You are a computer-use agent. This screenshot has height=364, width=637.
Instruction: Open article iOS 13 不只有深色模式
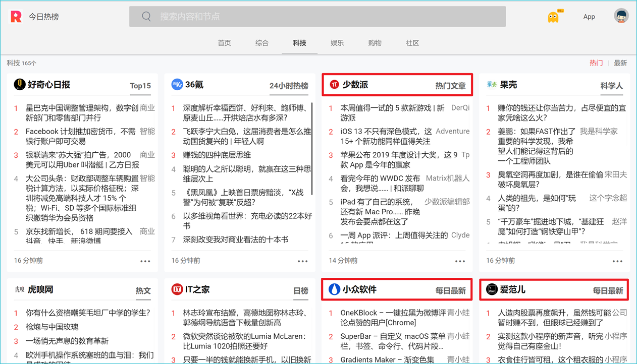point(386,136)
